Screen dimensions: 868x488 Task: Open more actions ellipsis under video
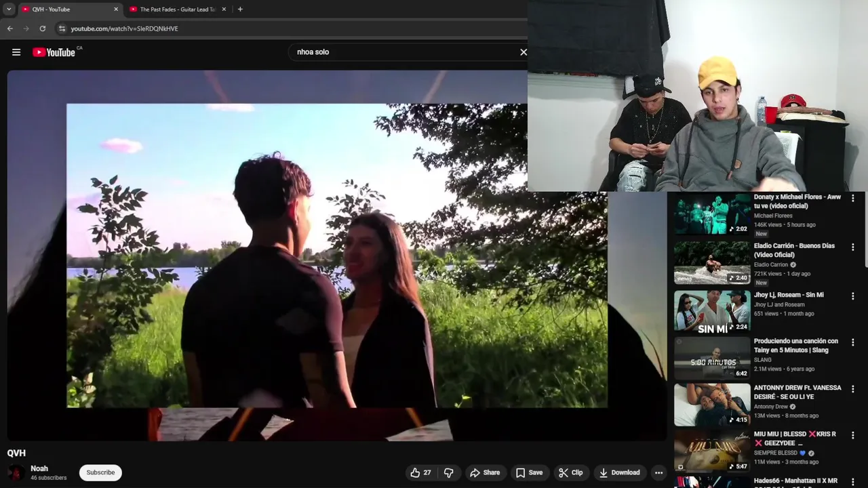[658, 472]
